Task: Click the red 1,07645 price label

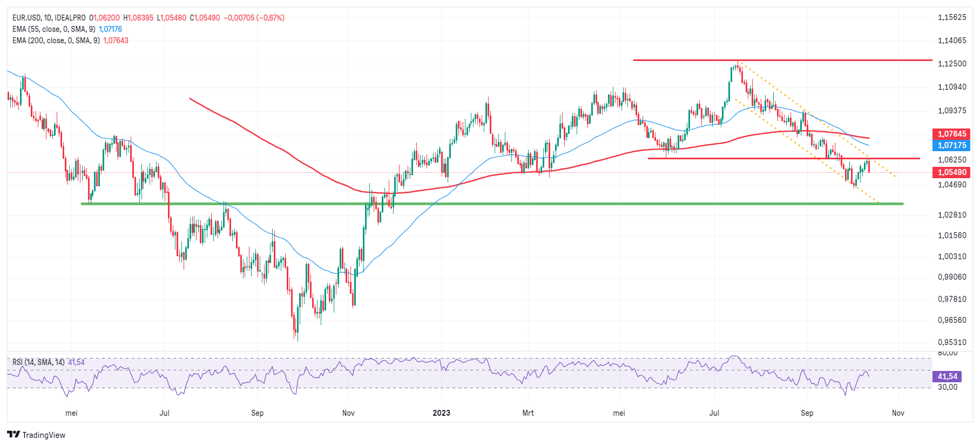Action: click(x=951, y=134)
